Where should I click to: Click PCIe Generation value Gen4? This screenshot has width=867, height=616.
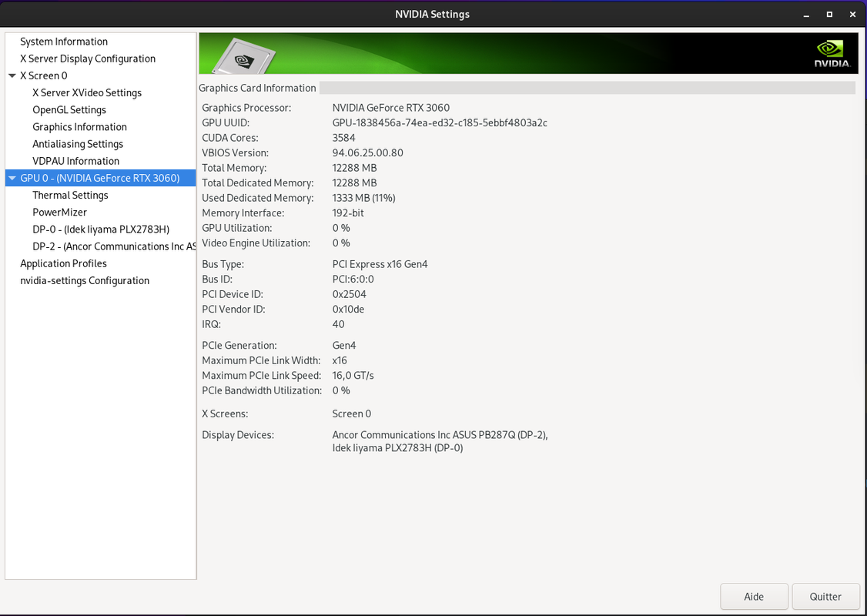click(x=344, y=346)
